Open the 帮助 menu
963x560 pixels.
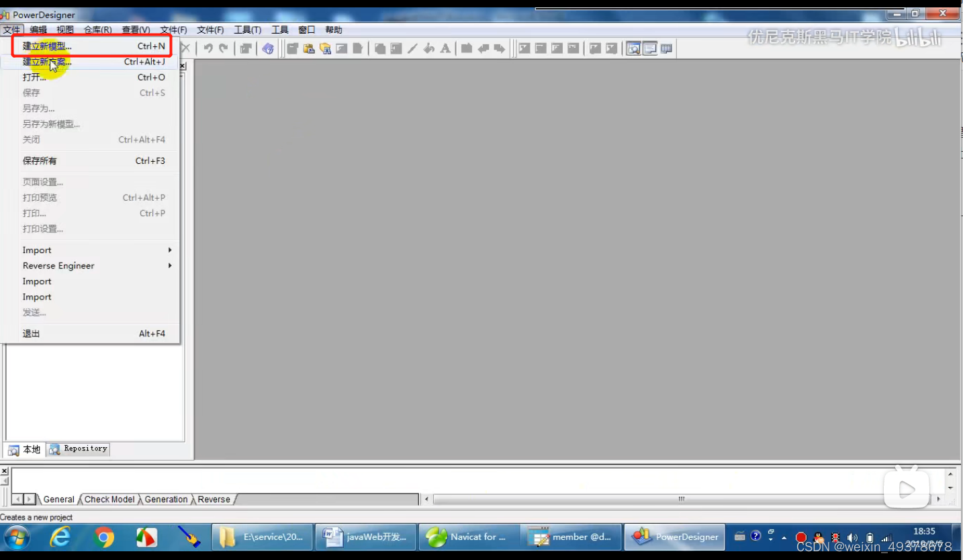pos(334,30)
